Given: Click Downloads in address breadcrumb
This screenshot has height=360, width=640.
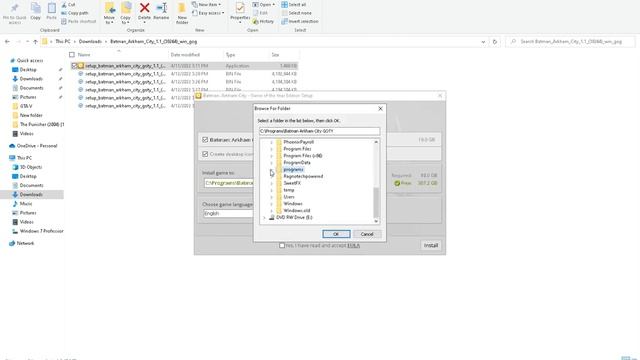Looking at the screenshot, I should coord(90,42).
